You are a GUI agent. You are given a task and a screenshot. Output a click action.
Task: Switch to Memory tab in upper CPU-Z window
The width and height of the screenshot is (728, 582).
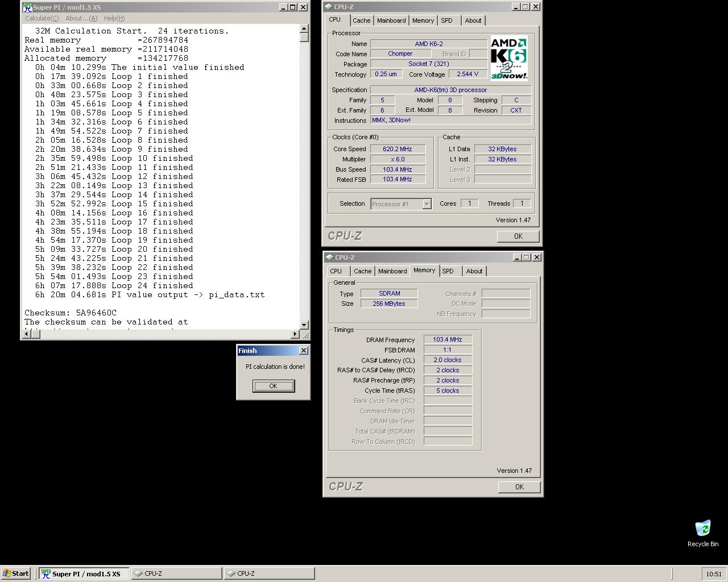pyautogui.click(x=423, y=20)
